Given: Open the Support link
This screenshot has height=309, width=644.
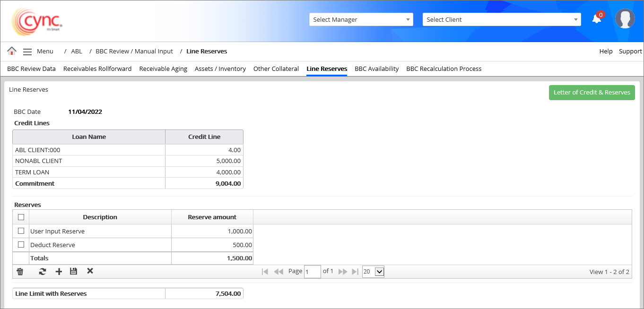Looking at the screenshot, I should click(x=630, y=51).
